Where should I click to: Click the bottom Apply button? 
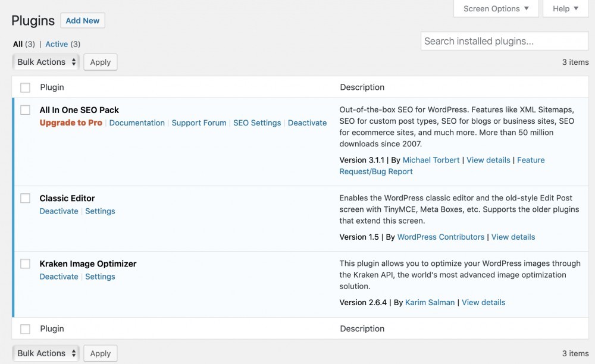(100, 353)
